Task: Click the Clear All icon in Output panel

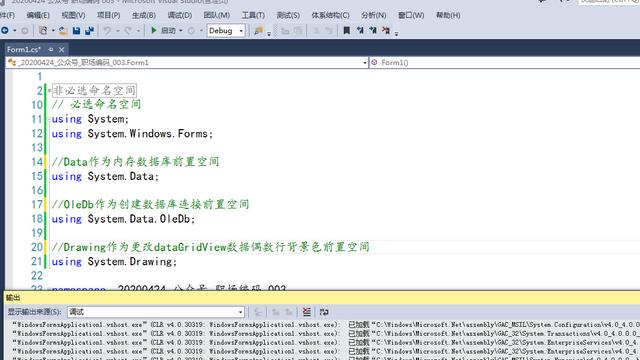Action: (x=307, y=312)
